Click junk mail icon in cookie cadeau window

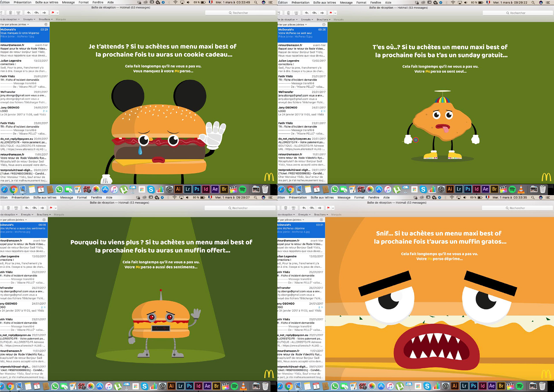point(18,13)
